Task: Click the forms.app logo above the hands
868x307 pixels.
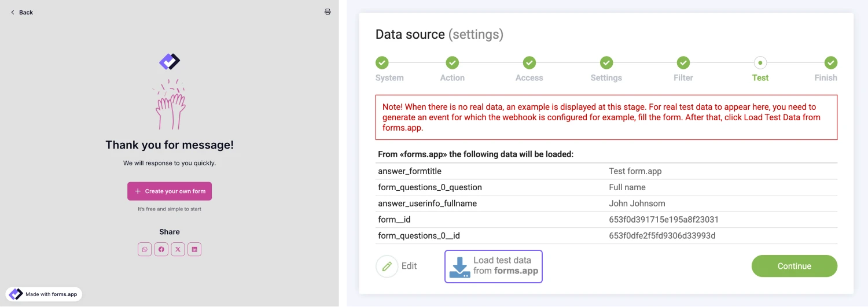Action: click(170, 61)
